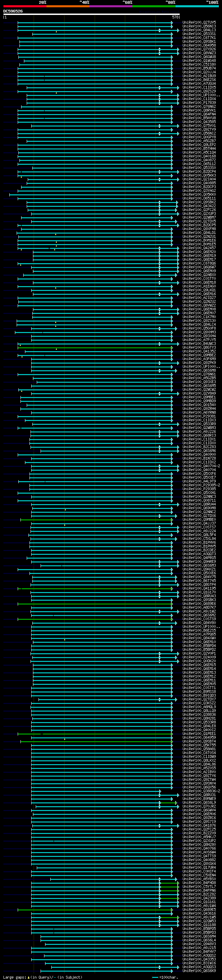Select label UniRef100_Q43585
Screen dimensions: 222x980
coord(199,122)
